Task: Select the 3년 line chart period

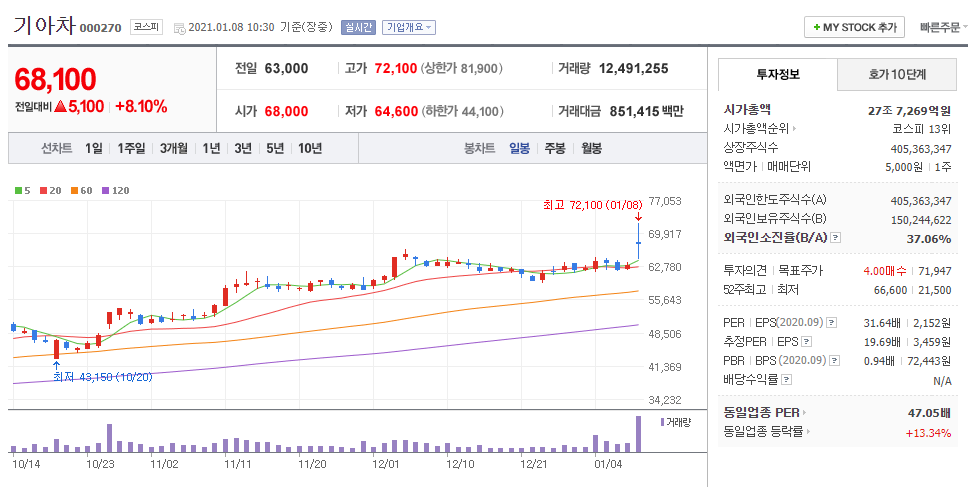Action: click(242, 148)
